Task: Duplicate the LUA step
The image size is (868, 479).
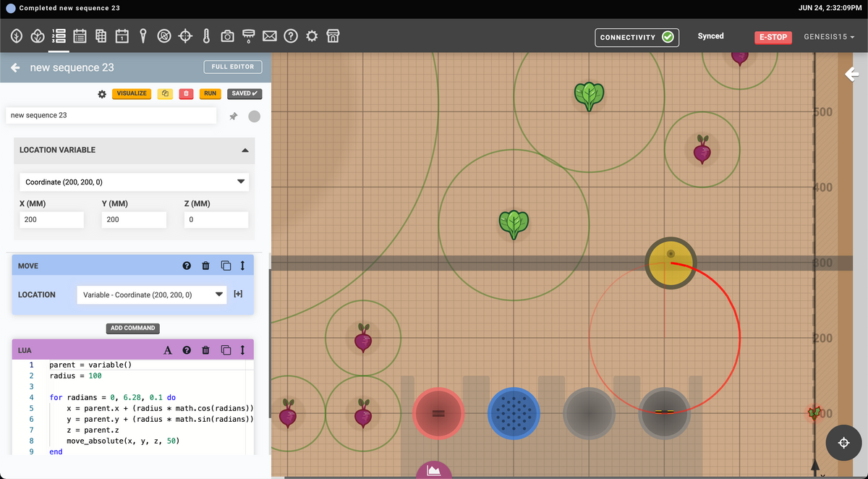Action: pyautogui.click(x=226, y=350)
